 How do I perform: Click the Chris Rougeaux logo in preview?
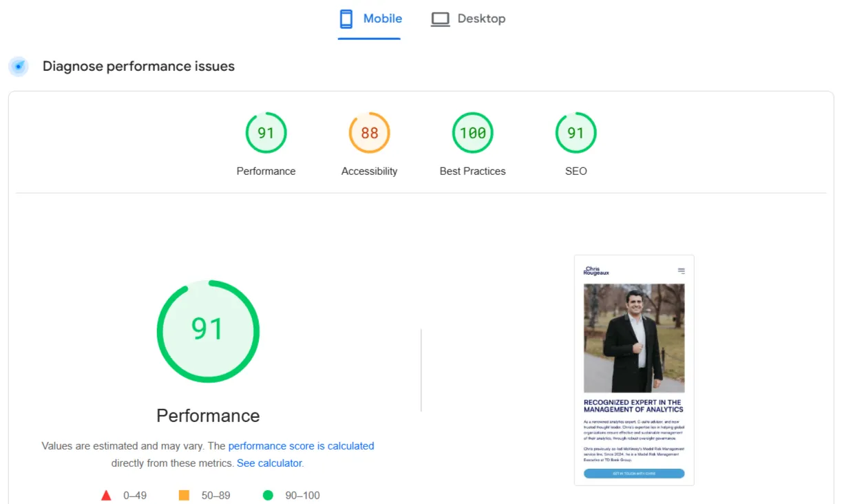click(596, 271)
